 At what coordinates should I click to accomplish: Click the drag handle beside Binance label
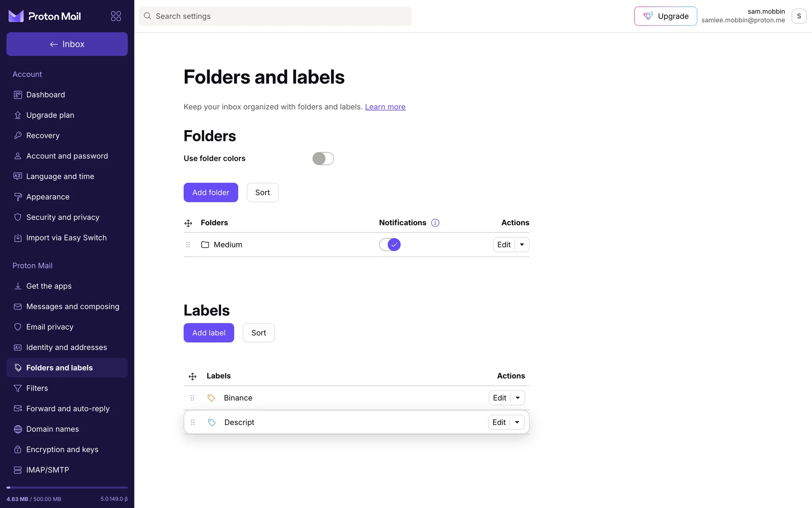[192, 398]
